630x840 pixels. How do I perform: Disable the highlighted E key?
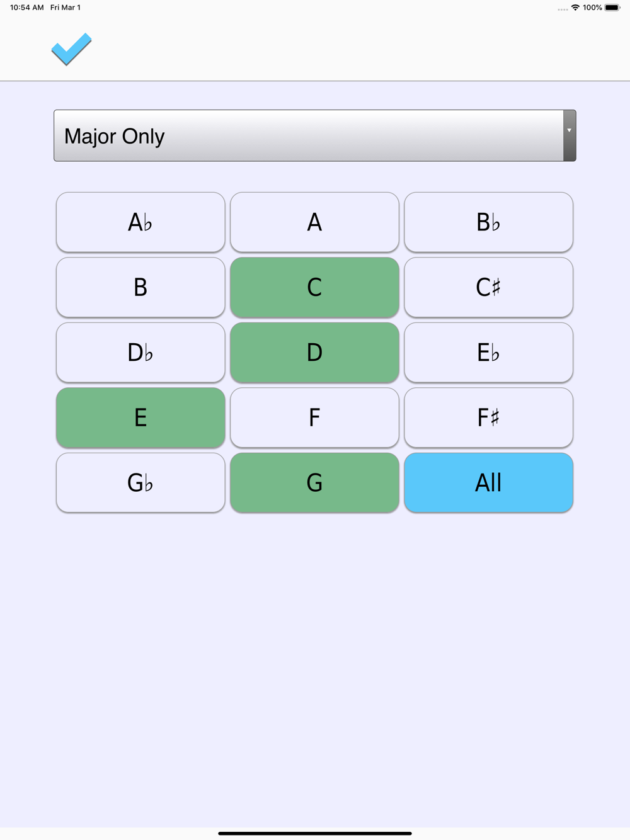coord(140,417)
